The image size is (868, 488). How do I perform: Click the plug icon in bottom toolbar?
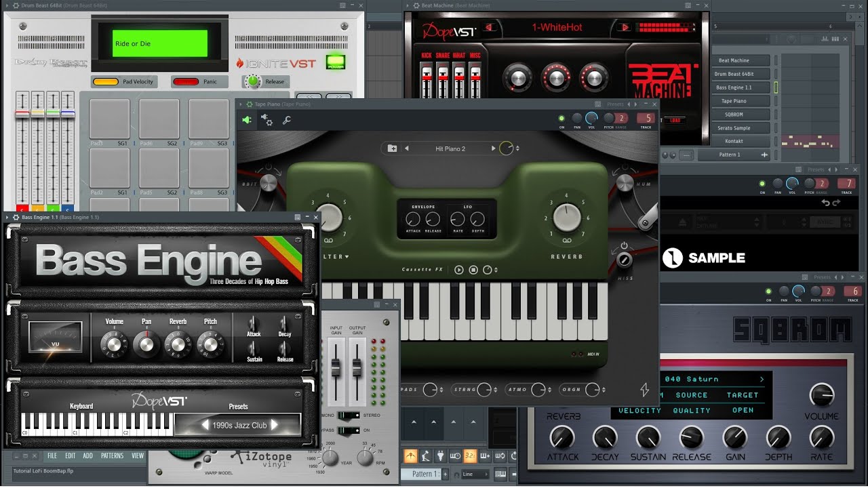click(440, 456)
